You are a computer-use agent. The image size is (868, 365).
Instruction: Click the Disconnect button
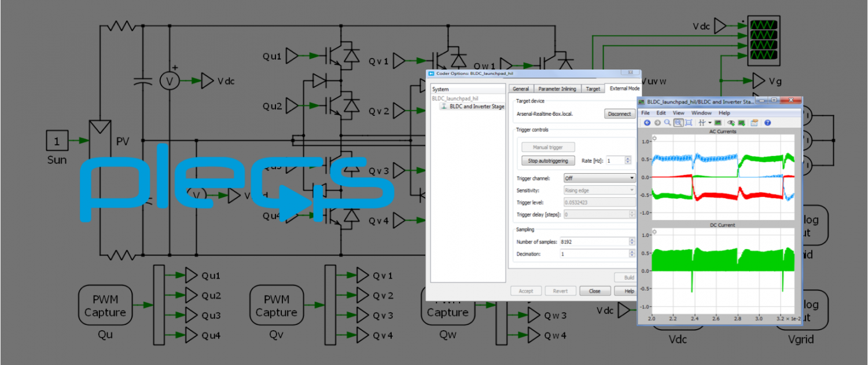[x=620, y=114]
